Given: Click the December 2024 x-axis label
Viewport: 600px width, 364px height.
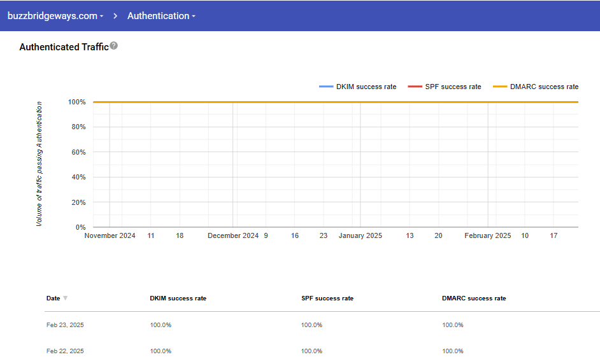Looking at the screenshot, I should 233,235.
